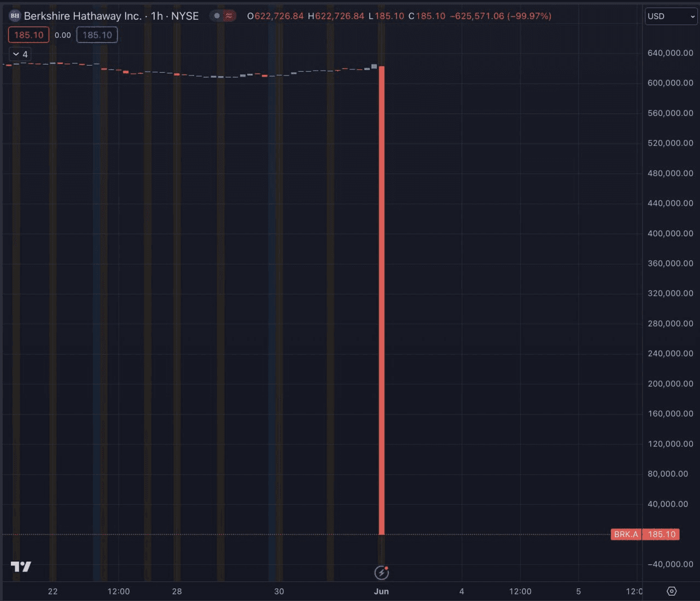Click the 320,000.00 price axis label
This screenshot has height=601, width=700.
pyautogui.click(x=670, y=294)
